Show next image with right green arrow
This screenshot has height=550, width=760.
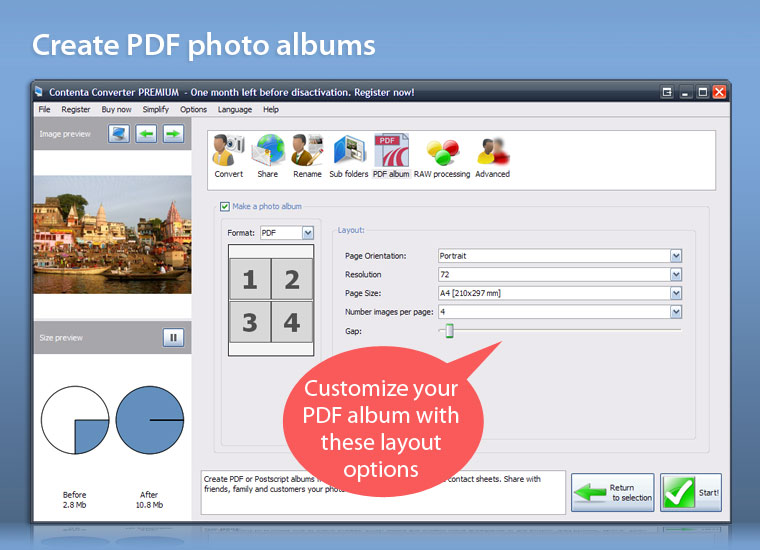tap(173, 133)
